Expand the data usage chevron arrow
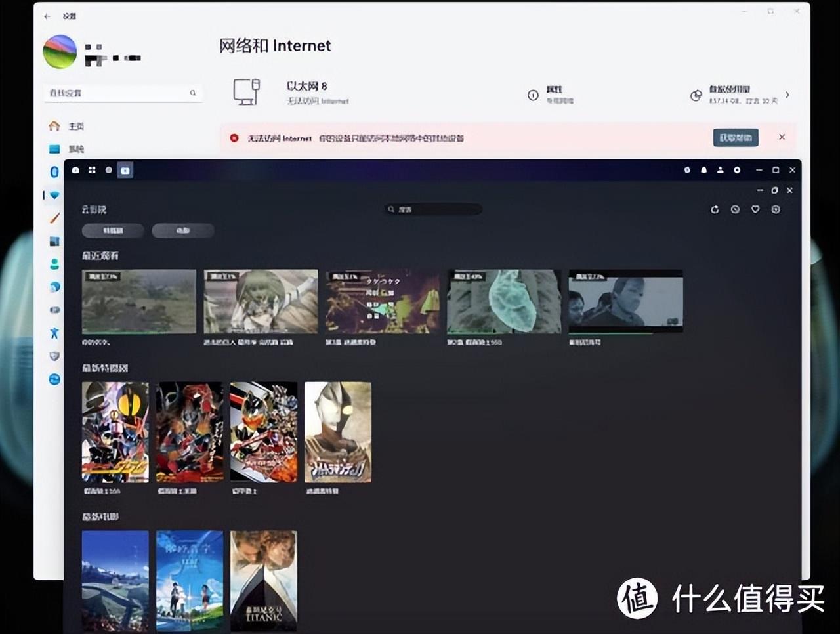Viewport: 840px width, 634px height. point(787,95)
